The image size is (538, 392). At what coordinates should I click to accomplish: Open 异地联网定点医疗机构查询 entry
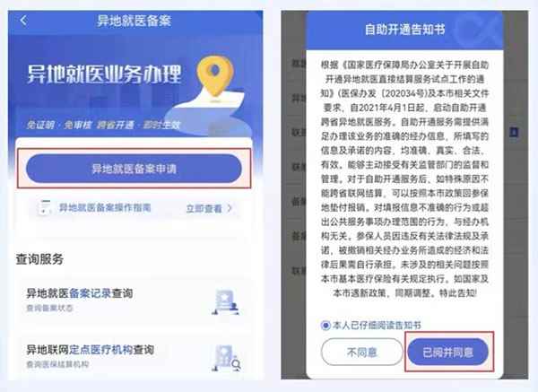click(x=134, y=356)
